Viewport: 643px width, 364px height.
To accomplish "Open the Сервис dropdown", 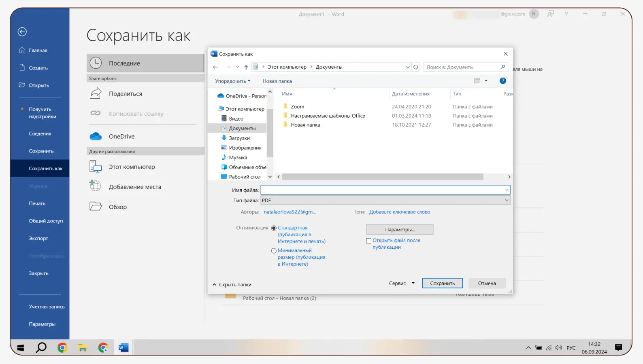I will 402,284.
